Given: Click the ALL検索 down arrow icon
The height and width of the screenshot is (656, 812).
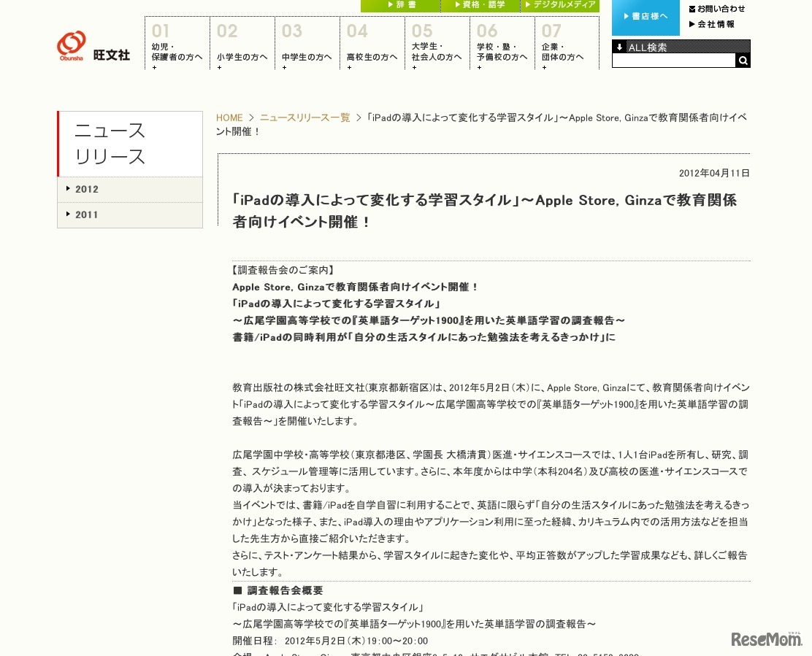Looking at the screenshot, I should [619, 47].
